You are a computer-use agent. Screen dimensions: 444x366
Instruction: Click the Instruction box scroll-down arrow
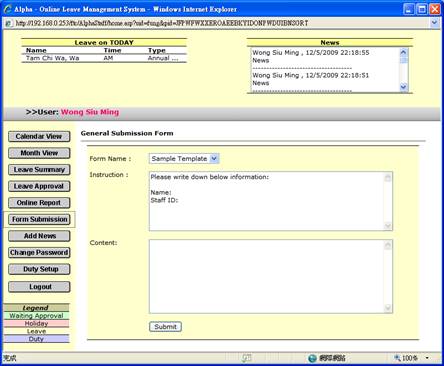pyautogui.click(x=388, y=226)
